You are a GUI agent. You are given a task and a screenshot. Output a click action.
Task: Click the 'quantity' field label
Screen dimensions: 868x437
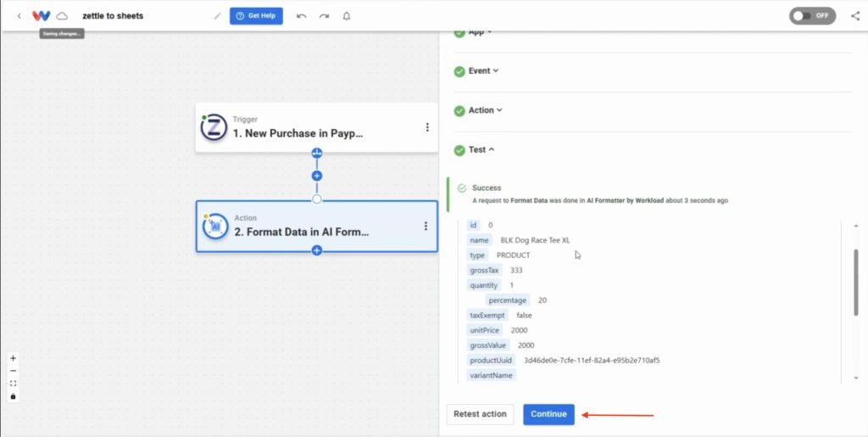coord(484,285)
